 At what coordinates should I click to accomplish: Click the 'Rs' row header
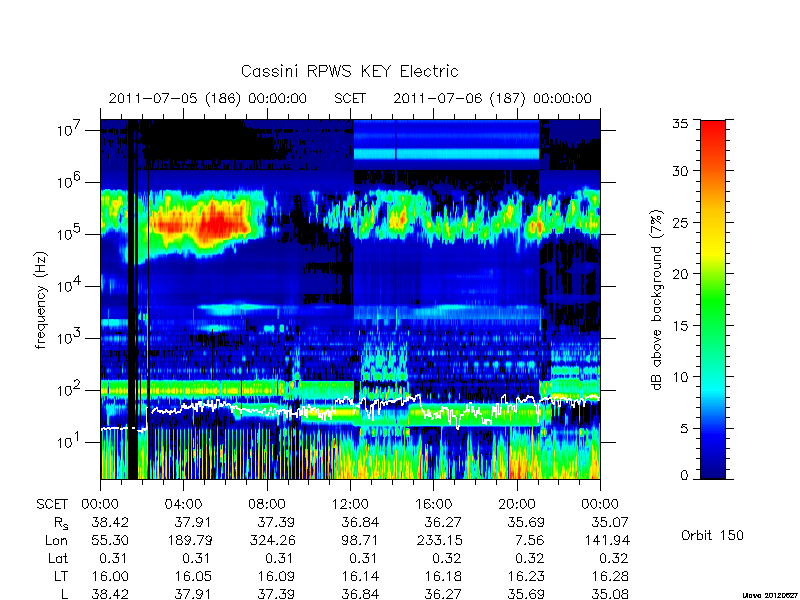[x=61, y=523]
